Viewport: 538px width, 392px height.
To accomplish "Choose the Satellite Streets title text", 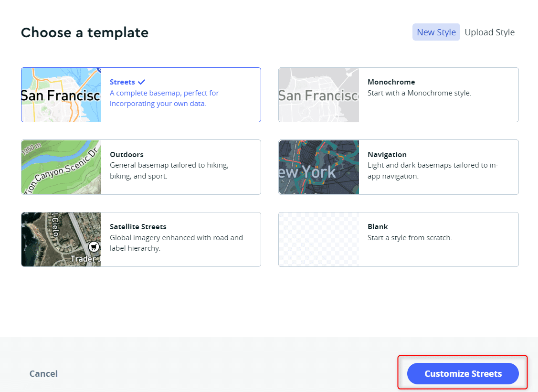I will pos(138,226).
